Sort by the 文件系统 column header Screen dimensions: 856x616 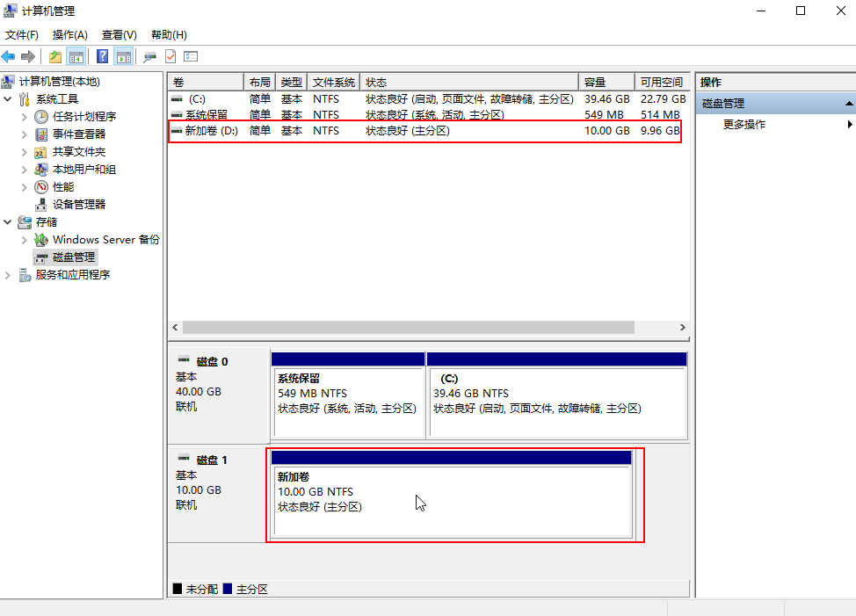pos(334,83)
